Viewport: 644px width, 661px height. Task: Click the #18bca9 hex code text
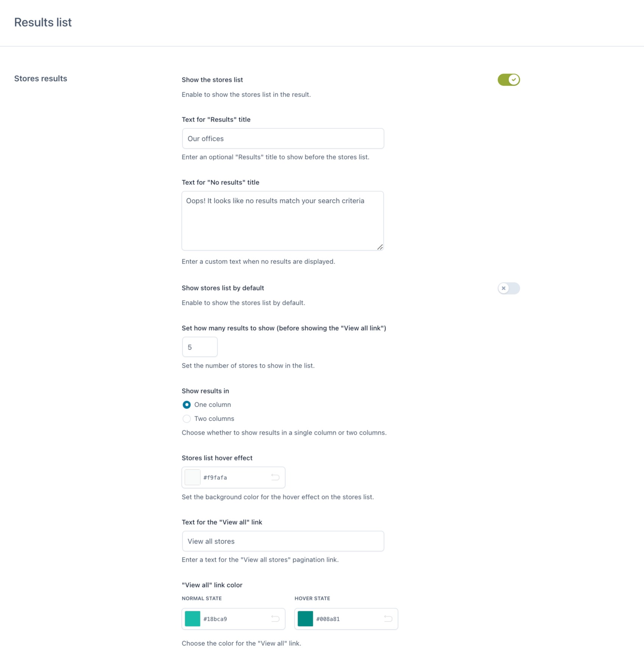click(215, 619)
